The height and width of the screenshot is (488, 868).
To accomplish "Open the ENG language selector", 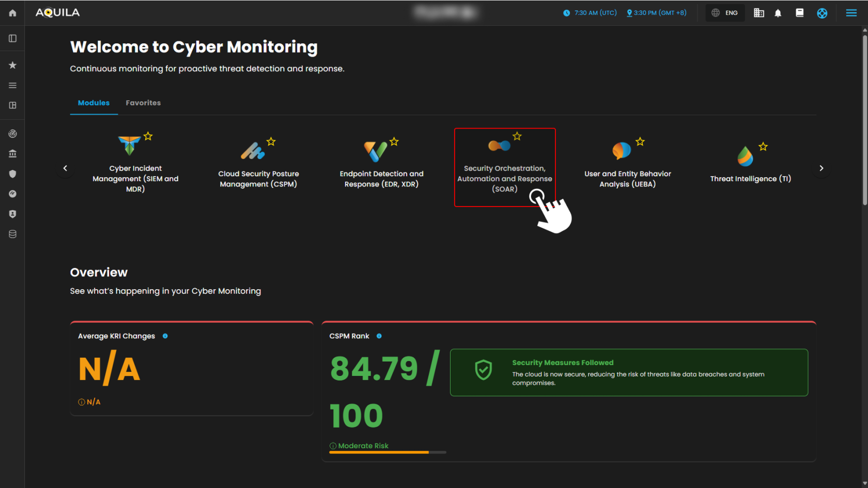I will [725, 13].
